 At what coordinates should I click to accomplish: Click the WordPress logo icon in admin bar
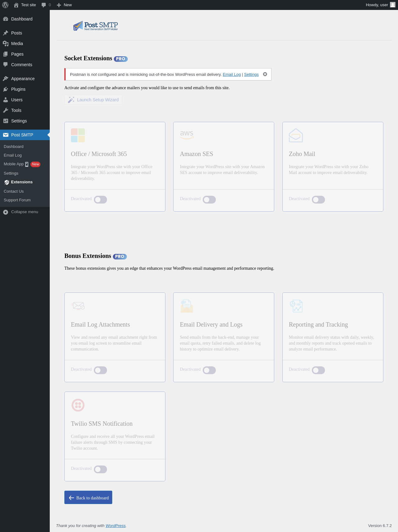click(5, 5)
